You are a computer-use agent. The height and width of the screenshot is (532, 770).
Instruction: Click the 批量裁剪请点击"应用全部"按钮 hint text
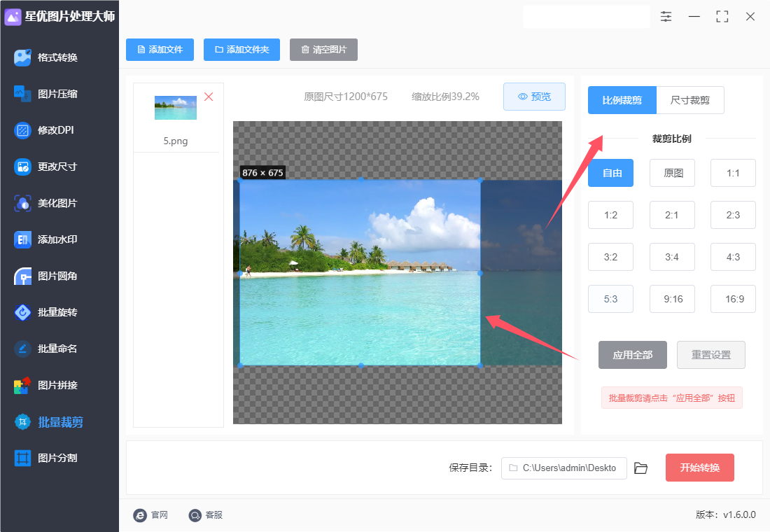[x=672, y=398]
